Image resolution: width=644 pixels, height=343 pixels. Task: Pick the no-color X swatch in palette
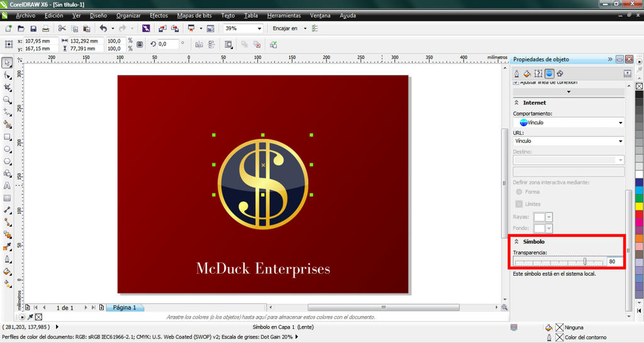tap(639, 86)
